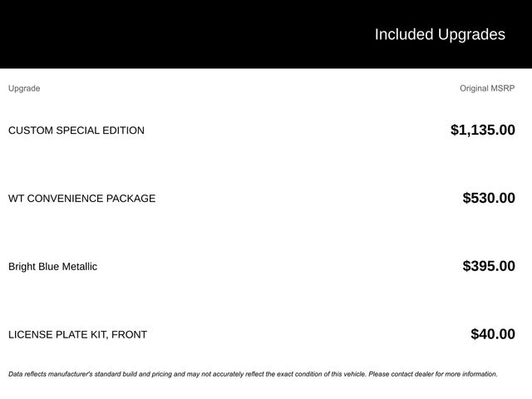The image size is (532, 399).
Task: Select the Bright Blue Metallic upgrade name
Action: [x=52, y=267]
